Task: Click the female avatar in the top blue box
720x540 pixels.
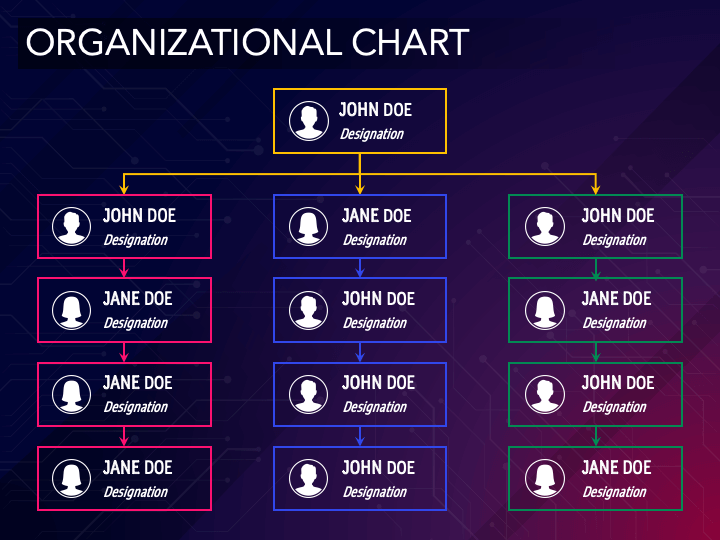Action: (x=309, y=226)
